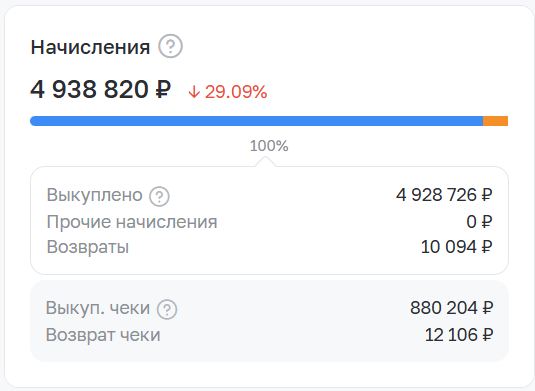Select the Выкуп. чеки label
Screen dimensions: 535x391
pos(98,308)
